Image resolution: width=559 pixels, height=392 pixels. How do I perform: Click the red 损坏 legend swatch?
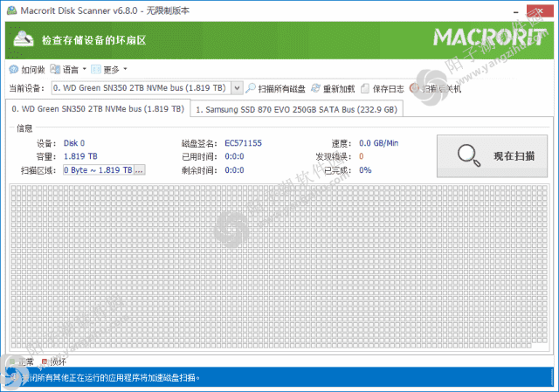(45, 361)
